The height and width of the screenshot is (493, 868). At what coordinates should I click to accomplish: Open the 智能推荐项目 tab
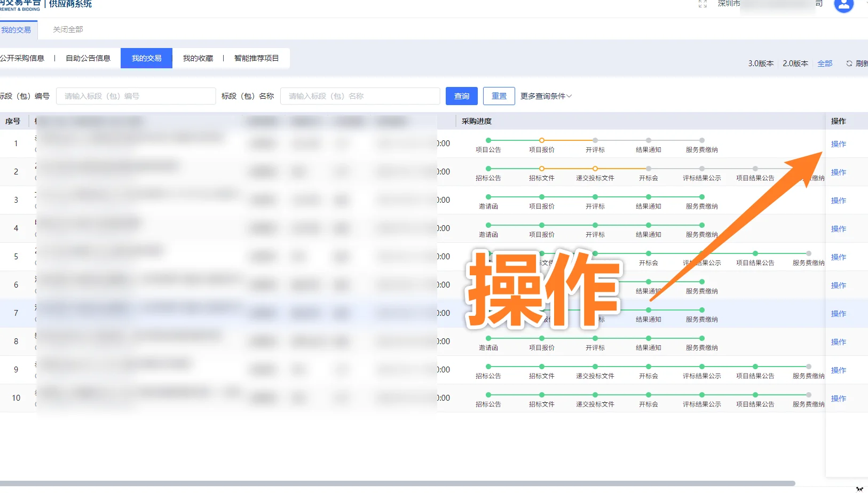click(x=257, y=58)
